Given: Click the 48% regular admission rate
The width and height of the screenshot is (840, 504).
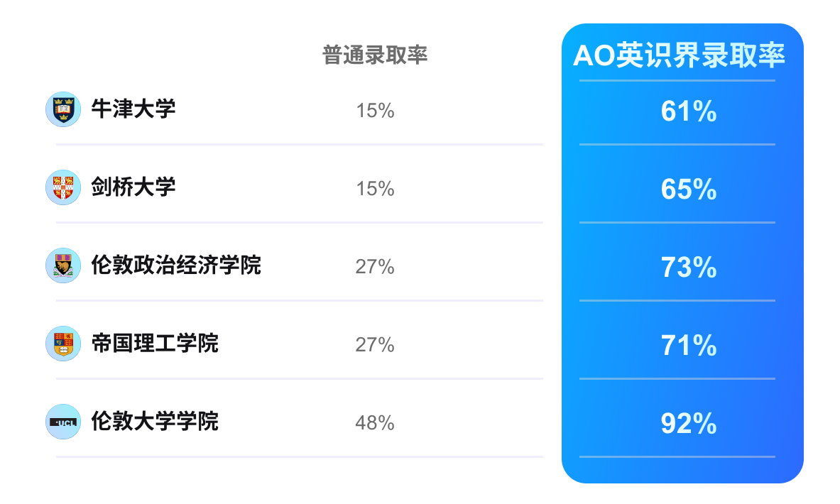Looking at the screenshot, I should pos(375,423).
